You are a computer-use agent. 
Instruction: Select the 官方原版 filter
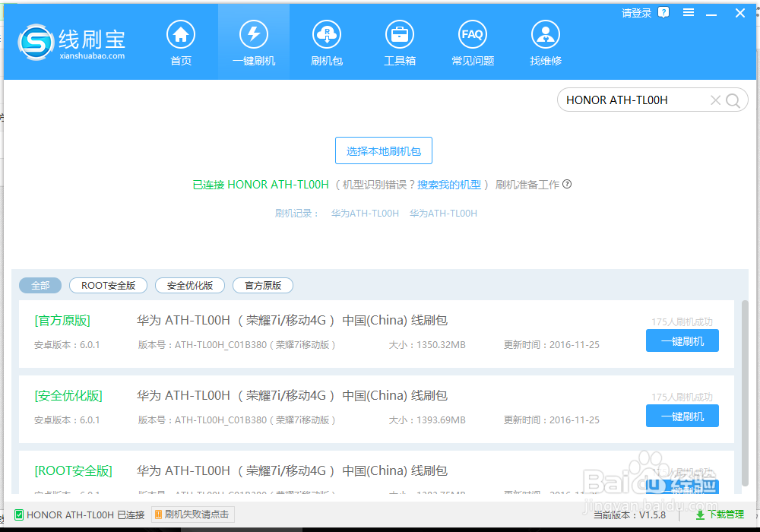[x=263, y=286]
